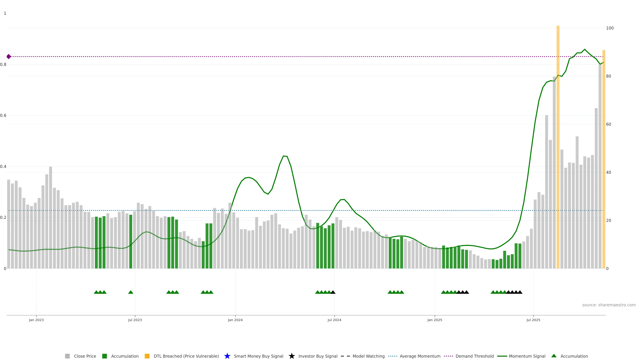Click the green Accumulation triangle legend icon
The width and height of the screenshot is (644, 362).
tap(554, 356)
